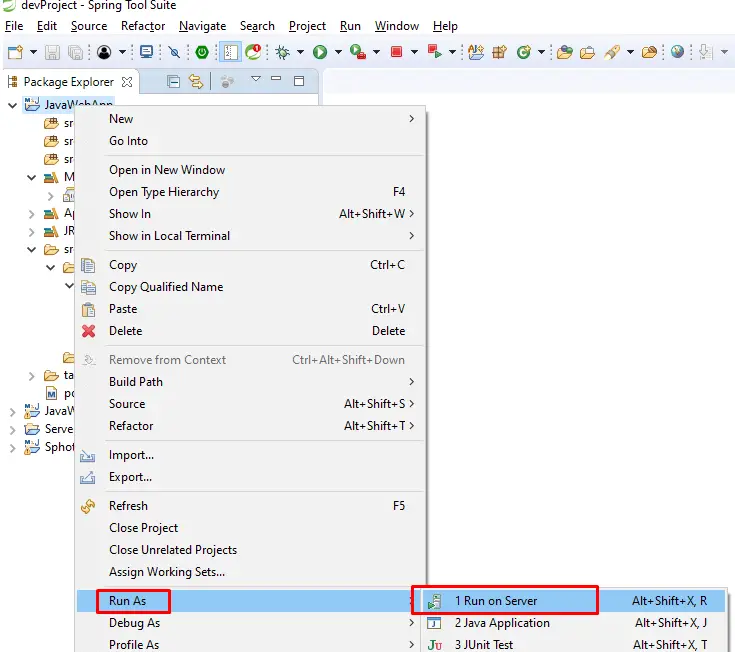Open the Project menu
Viewport: 735px width, 652px height.
point(307,26)
